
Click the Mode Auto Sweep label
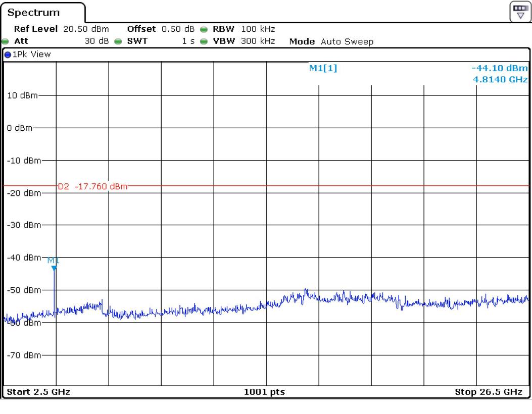331,42
